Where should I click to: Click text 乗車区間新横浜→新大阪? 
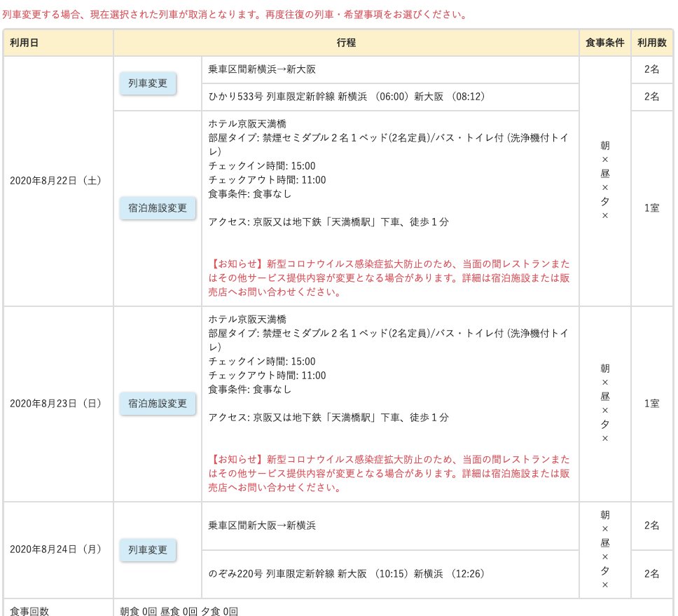coord(262,69)
